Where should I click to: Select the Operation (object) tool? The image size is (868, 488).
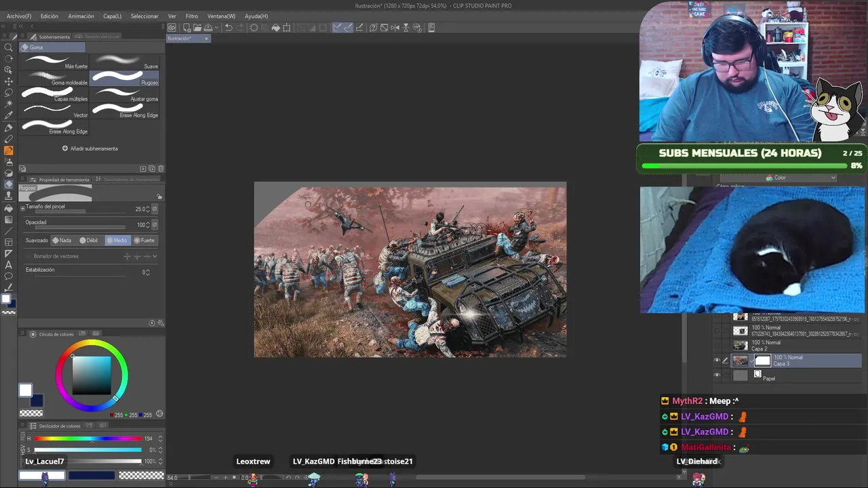point(9,70)
